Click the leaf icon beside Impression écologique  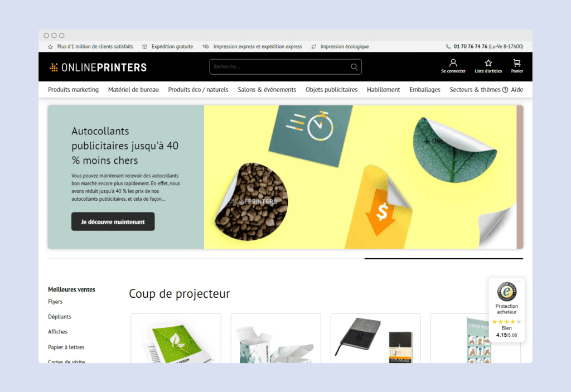pos(313,47)
